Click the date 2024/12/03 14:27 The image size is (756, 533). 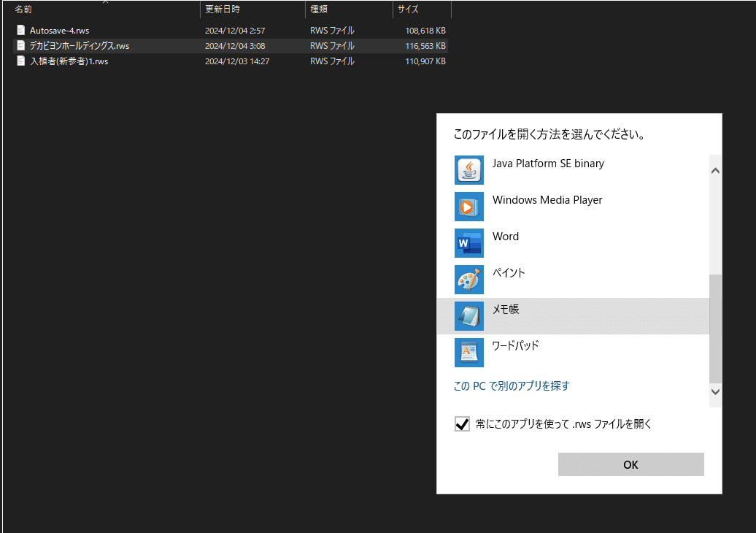[237, 61]
